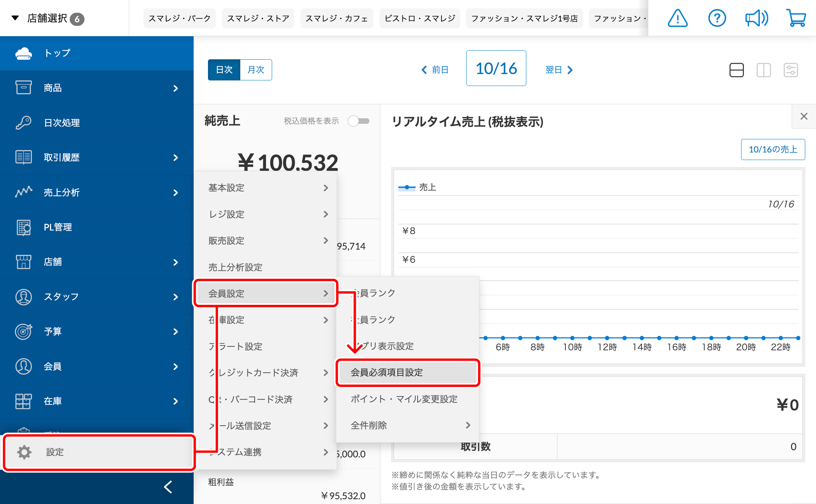
Task: Click the 設定 gear in sidebar
Action: point(25,452)
